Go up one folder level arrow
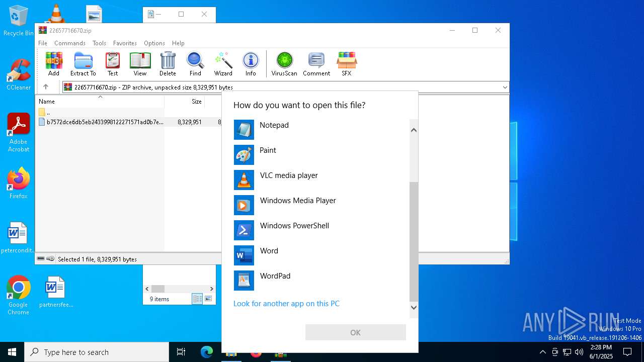The width and height of the screenshot is (644, 362). 46,87
